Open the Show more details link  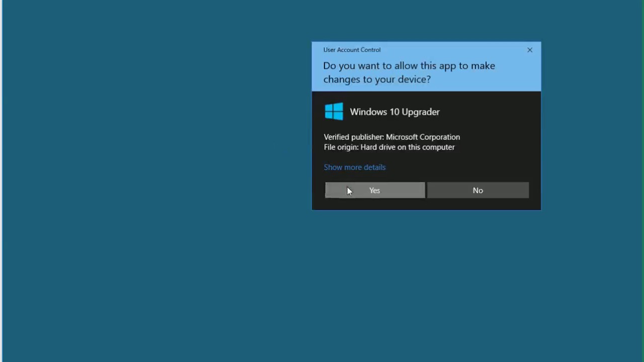355,167
